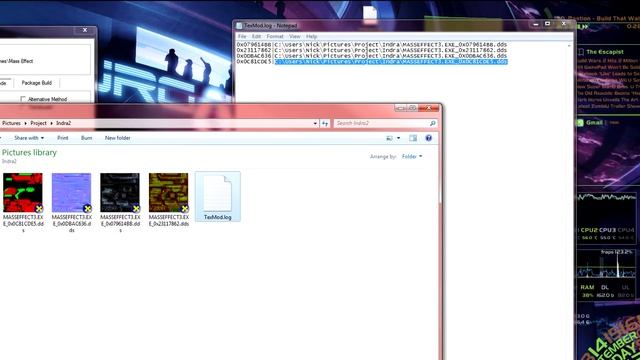
Task: Toggle the preview pane icon
Action: [413, 138]
